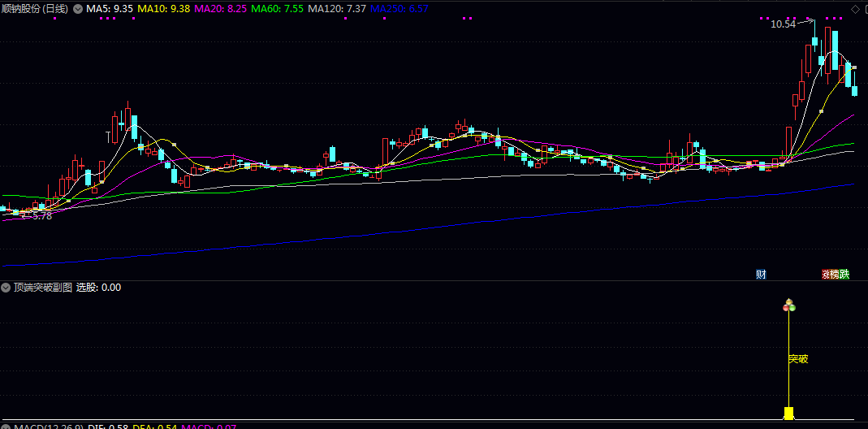Click the green 跌 marker icon
868x429 pixels.
coord(844,274)
